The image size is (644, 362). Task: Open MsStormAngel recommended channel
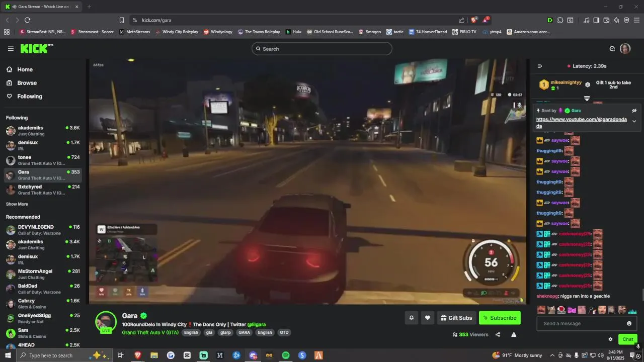pyautogui.click(x=43, y=274)
